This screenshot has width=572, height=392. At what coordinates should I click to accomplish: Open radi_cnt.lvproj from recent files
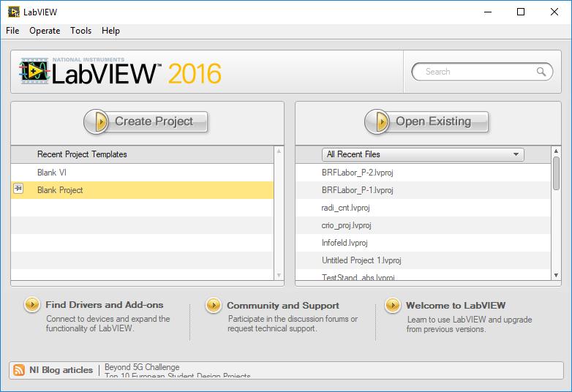click(x=423, y=208)
